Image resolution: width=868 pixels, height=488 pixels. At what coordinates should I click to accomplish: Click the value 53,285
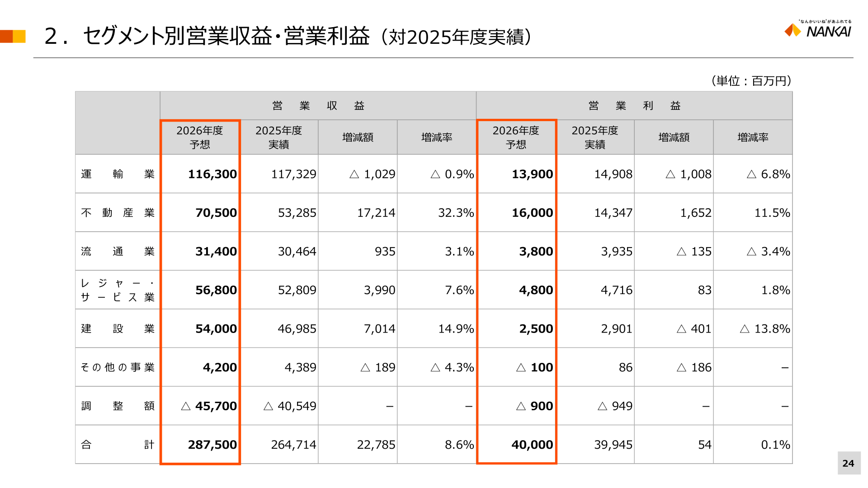297,213
